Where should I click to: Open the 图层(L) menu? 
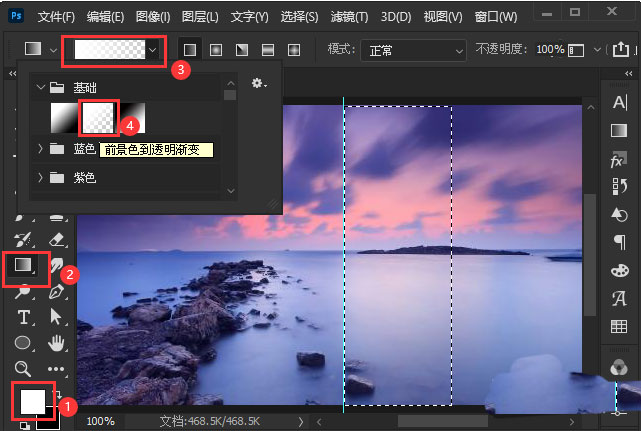click(x=201, y=17)
